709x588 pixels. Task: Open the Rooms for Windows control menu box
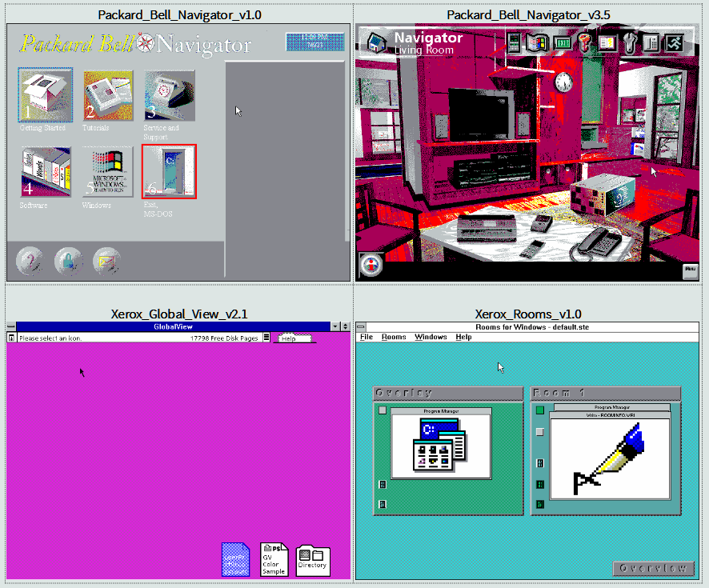click(361, 326)
